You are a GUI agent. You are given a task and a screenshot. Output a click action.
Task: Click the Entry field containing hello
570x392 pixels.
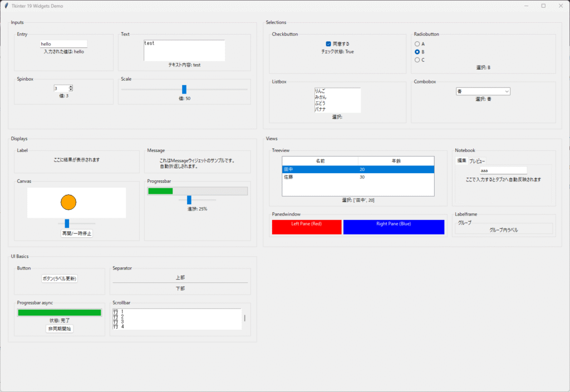63,43
